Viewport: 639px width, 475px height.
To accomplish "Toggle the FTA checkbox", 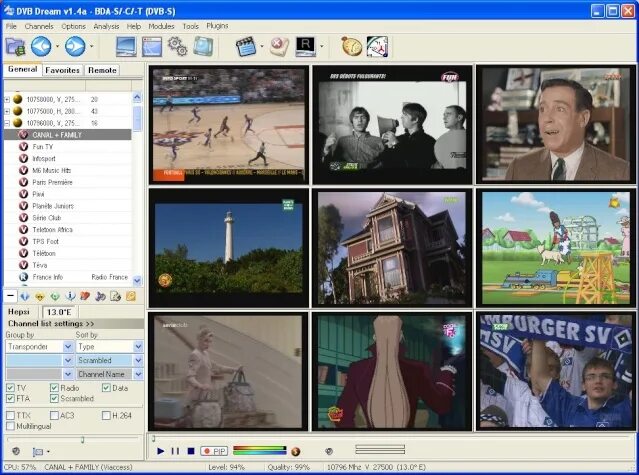I will 11,398.
